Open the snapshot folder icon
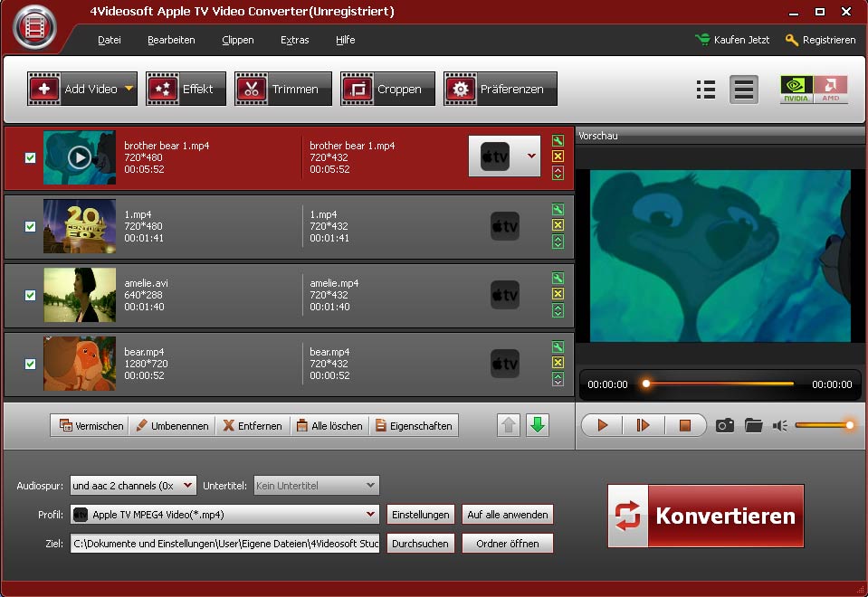The image size is (868, 597). pyautogui.click(x=753, y=425)
